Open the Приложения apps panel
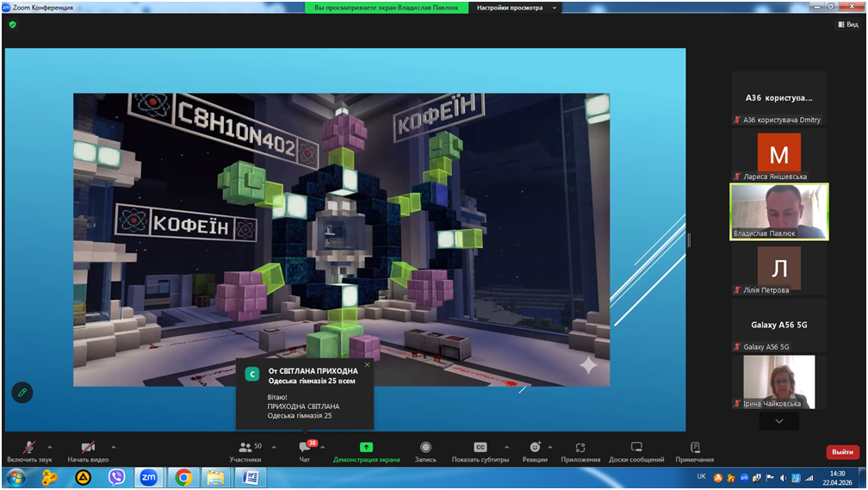 pos(580,450)
